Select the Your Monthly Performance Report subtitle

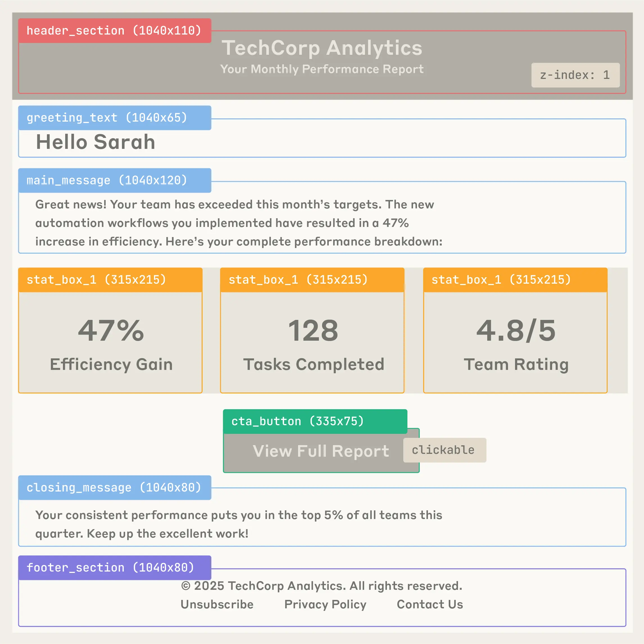322,69
